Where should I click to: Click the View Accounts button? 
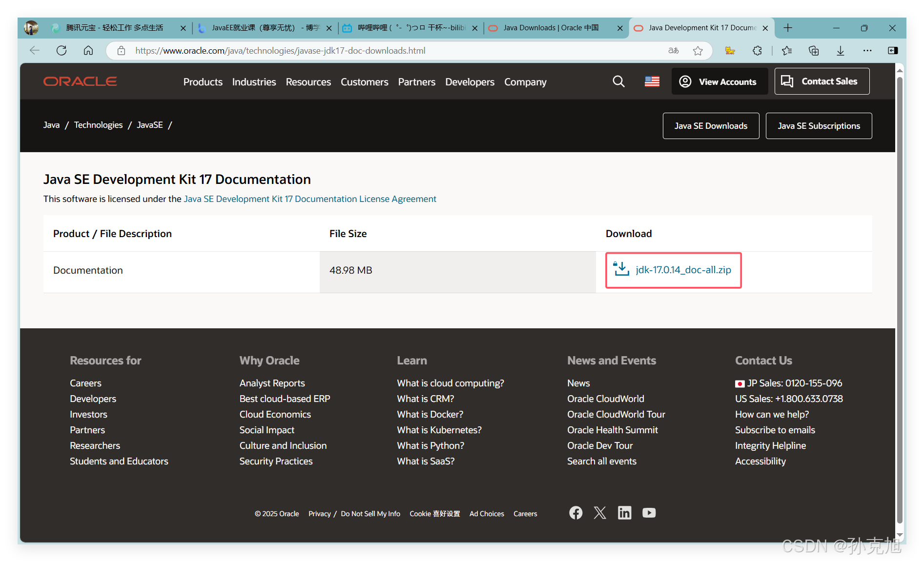pyautogui.click(x=719, y=81)
